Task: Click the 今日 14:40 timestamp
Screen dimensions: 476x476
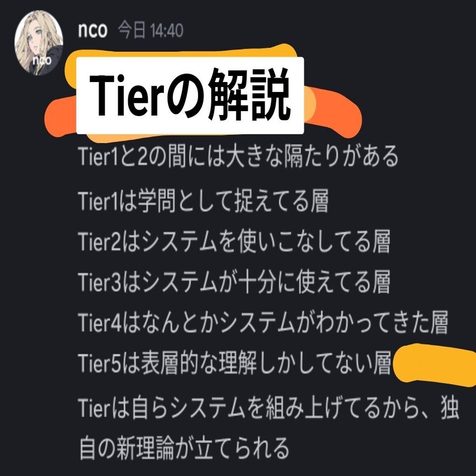Action: pos(151,30)
